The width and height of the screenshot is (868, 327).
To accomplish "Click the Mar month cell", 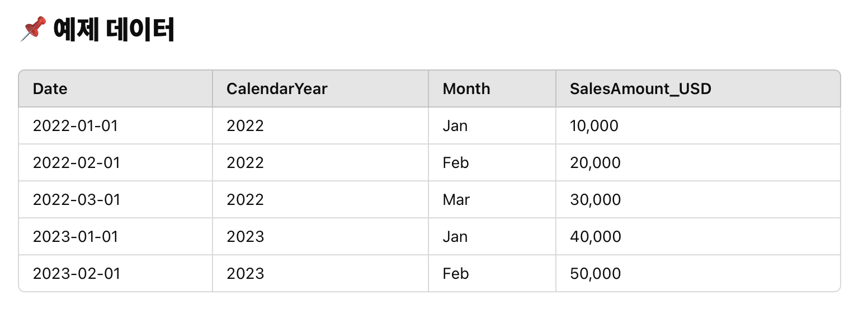I will (456, 199).
